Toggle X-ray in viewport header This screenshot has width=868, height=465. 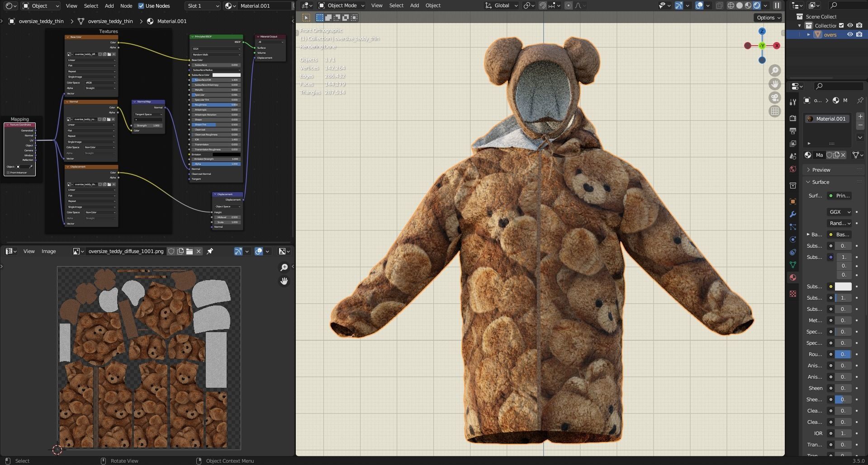pyautogui.click(x=720, y=5)
